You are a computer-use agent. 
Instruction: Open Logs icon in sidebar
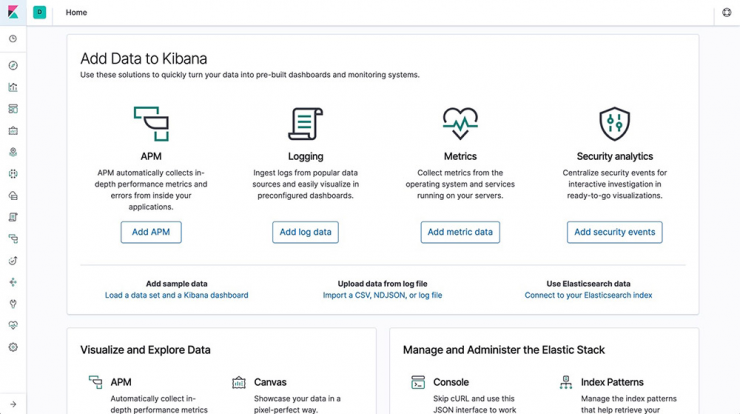pos(13,217)
